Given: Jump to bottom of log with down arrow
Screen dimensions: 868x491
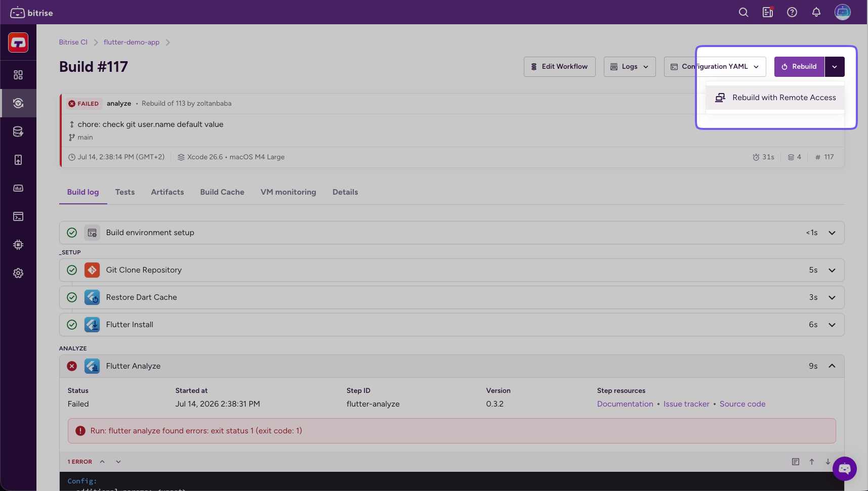Looking at the screenshot, I should point(828,462).
